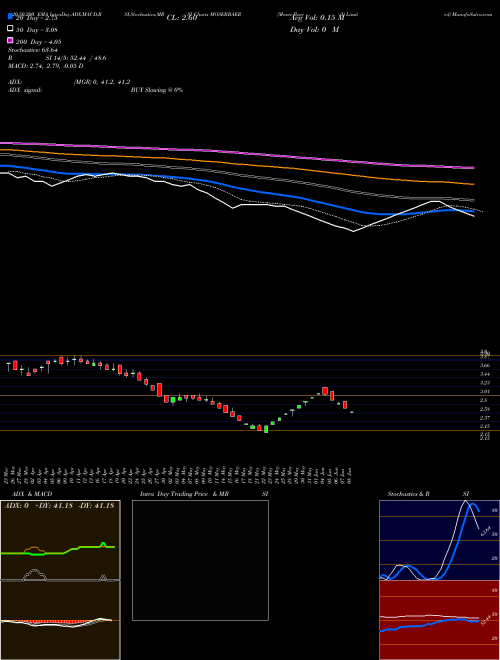Screen dimensions: 500x660
Task: Open the red RSI sub-chart
Action: point(439,620)
